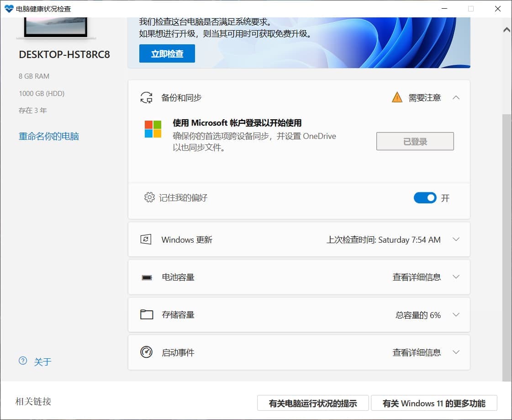This screenshot has height=420, width=512.
Task: Expand the 存储容量 storage section
Action: click(x=456, y=314)
